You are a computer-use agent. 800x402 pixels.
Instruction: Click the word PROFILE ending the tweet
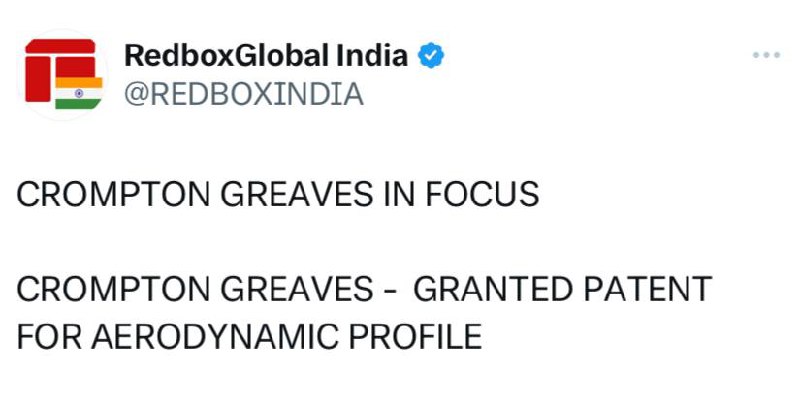pyautogui.click(x=415, y=336)
